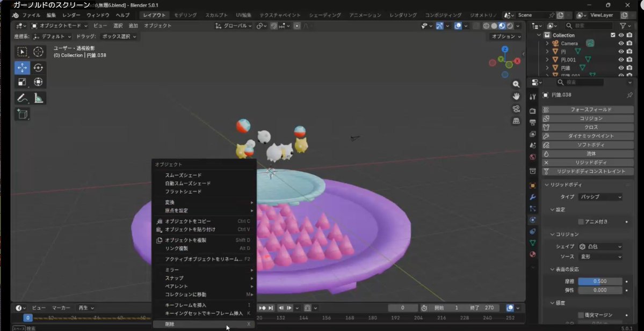The width and height of the screenshot is (644, 331).
Task: Toggle viewport overlays display
Action: tap(458, 25)
